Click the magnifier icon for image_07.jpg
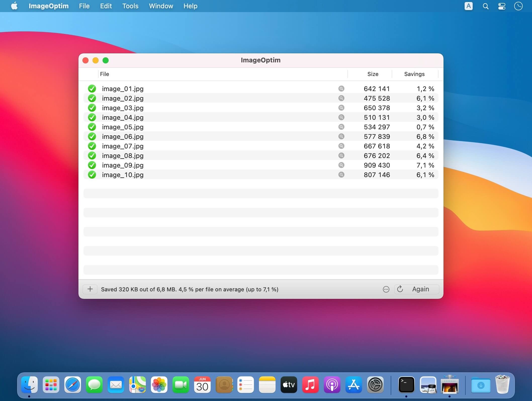 tap(341, 146)
